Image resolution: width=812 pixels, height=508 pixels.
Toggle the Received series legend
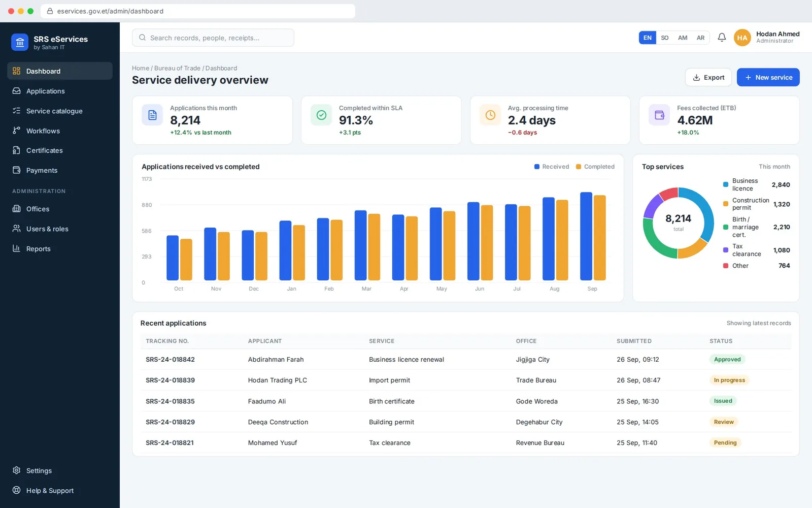[x=552, y=167]
